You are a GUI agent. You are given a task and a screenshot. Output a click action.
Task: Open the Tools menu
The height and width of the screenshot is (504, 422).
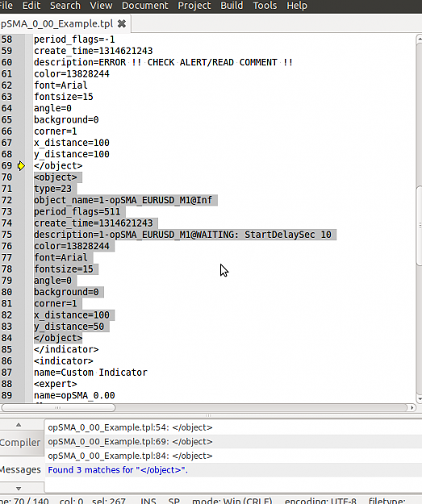click(x=265, y=6)
